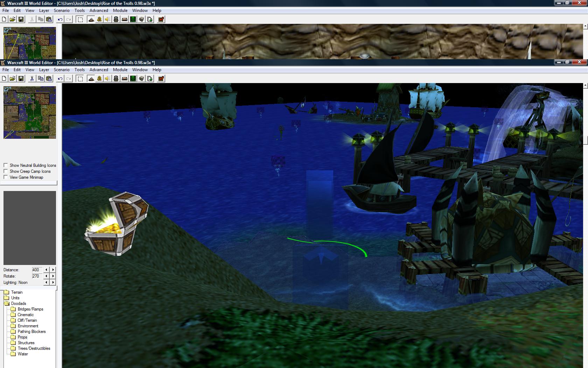Switch Lighting to previous setting with left arrow
This screenshot has height=368, width=588.
pos(47,282)
